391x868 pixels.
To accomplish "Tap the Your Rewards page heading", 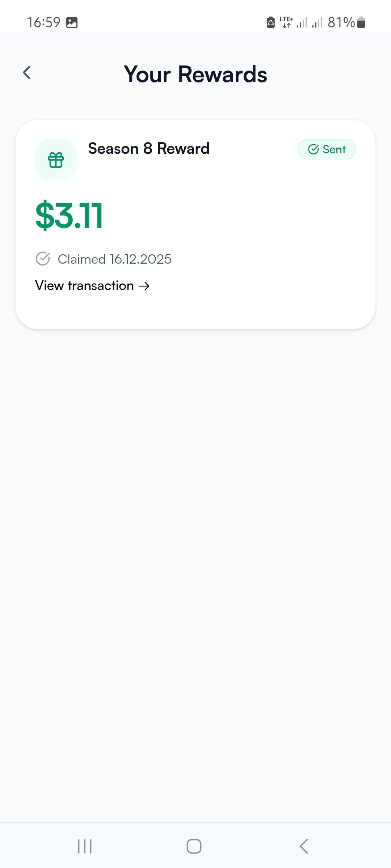I will [195, 74].
